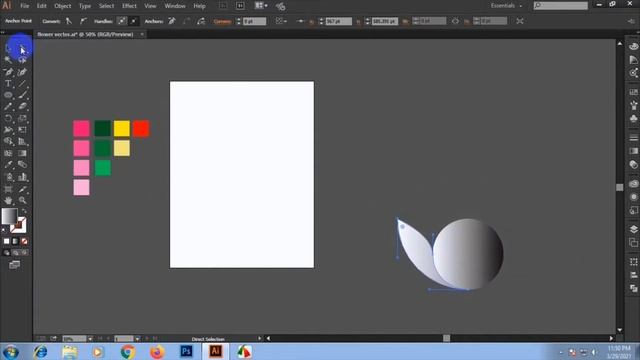The image size is (640, 360).
Task: Toggle constrain width and height proportions
Action: (455, 21)
